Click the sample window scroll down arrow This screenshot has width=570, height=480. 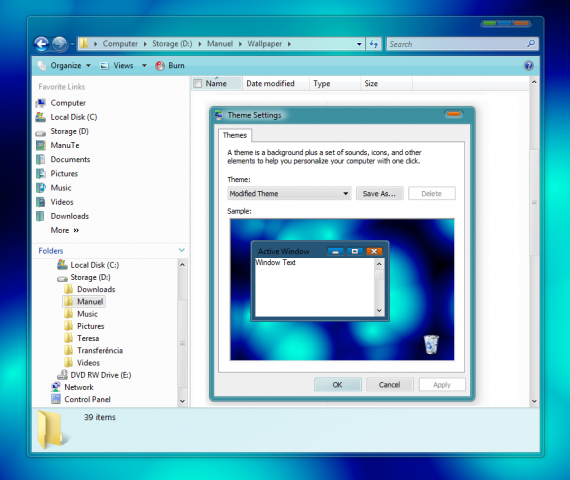click(379, 311)
